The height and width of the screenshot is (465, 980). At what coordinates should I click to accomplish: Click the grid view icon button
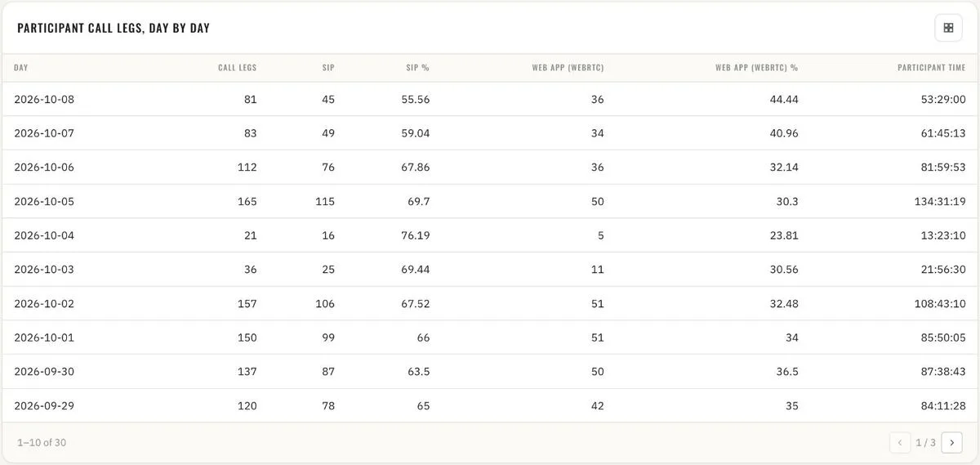pos(948,28)
